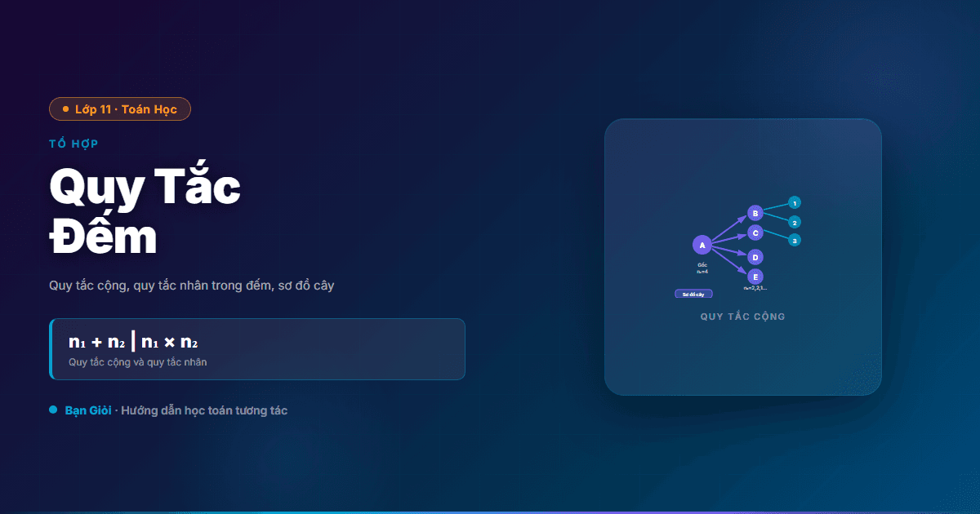Viewport: 980px width, 514px height.
Task: Click root node A in tree diagram
Action: [702, 245]
